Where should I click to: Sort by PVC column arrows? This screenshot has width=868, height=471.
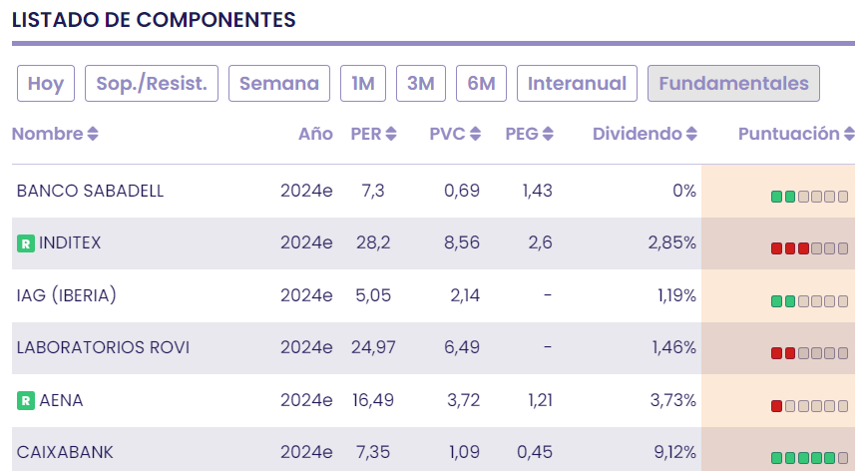point(475,135)
